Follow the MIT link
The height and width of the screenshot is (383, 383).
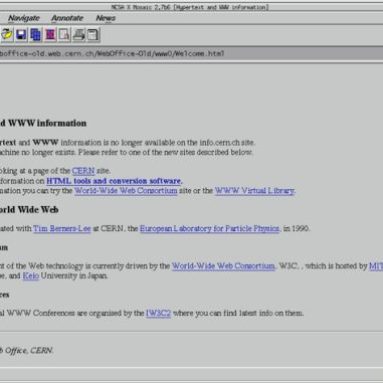(376, 266)
